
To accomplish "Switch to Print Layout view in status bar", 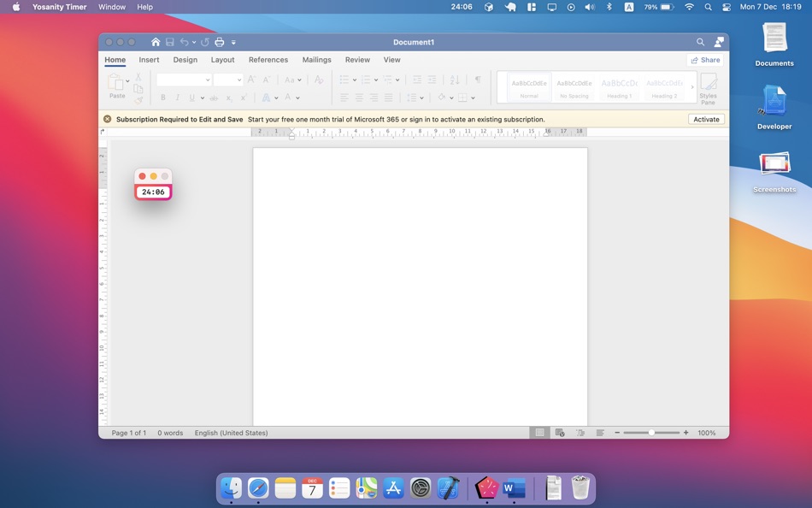I will (x=539, y=433).
